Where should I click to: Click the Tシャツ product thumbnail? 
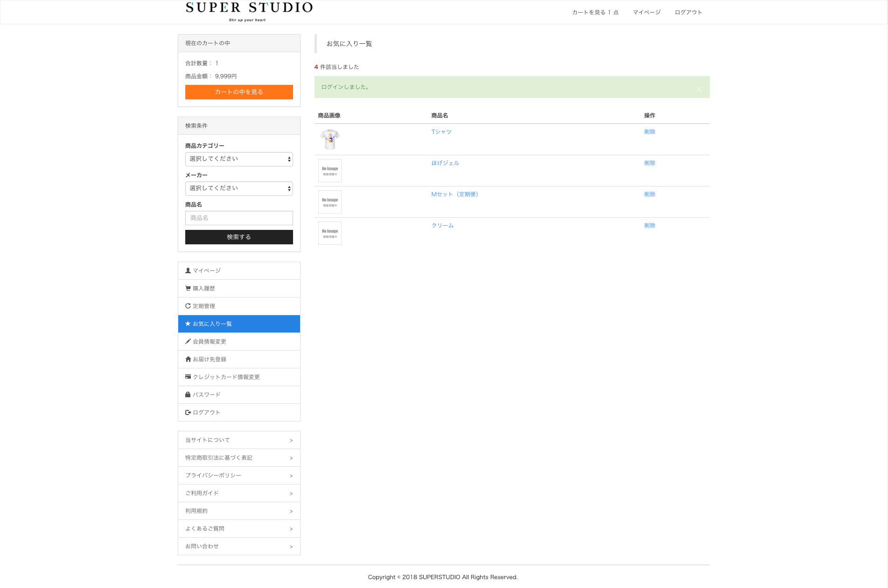tap(330, 139)
